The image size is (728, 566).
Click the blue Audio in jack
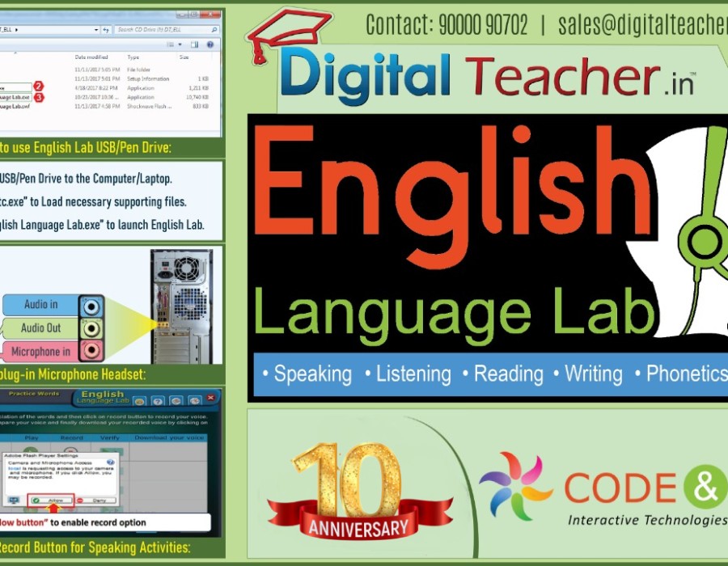pos(92,306)
